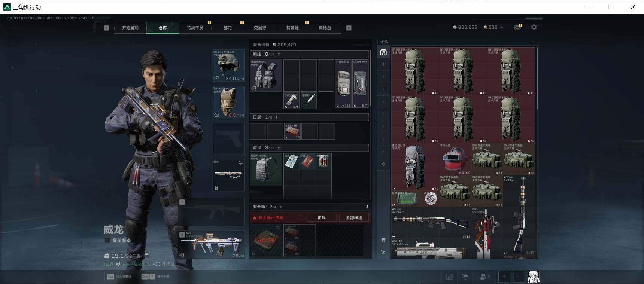Open help for 背包 capacity
The height and width of the screenshot is (284, 644).
point(279,148)
